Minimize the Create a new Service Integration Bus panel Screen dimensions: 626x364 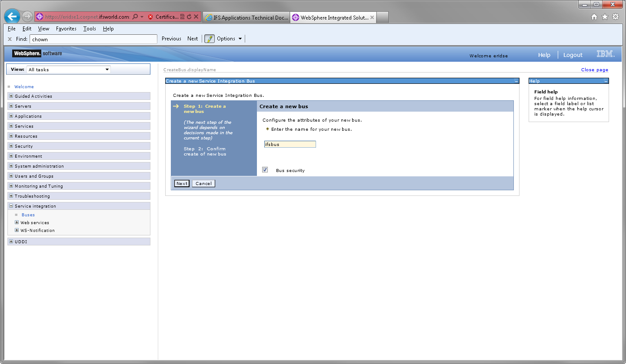pos(516,81)
